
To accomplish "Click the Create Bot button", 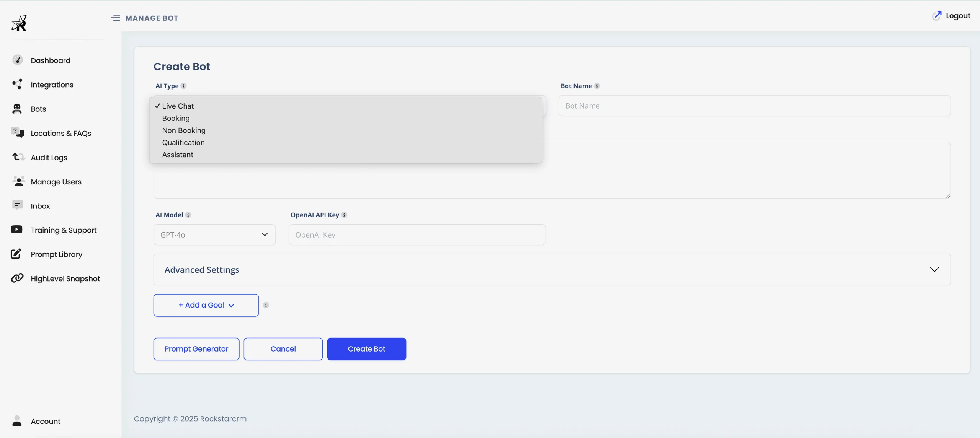I will (366, 348).
